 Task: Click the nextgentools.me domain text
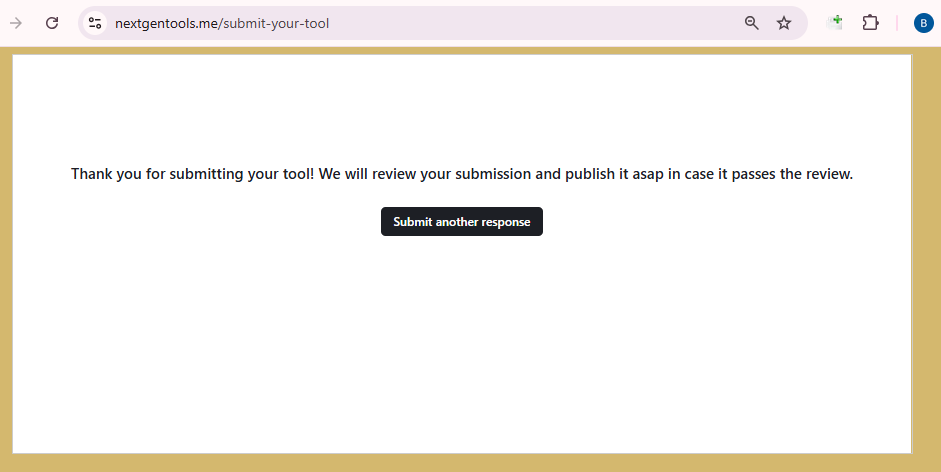(165, 23)
